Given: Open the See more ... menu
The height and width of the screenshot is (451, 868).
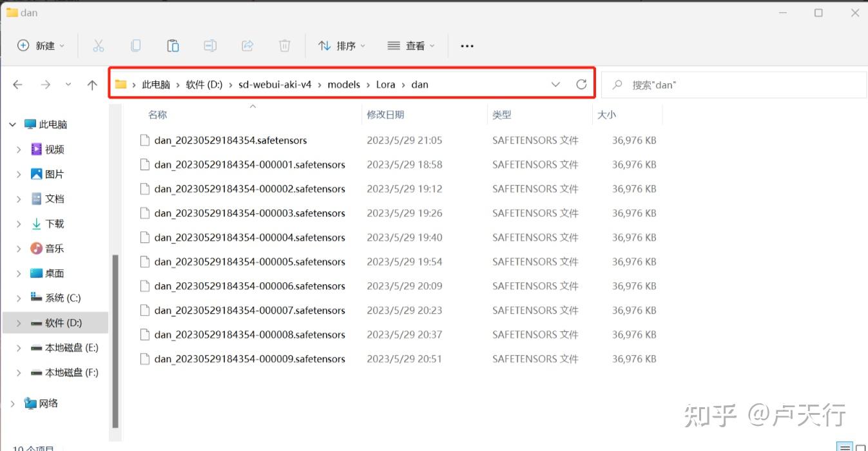Looking at the screenshot, I should [467, 45].
